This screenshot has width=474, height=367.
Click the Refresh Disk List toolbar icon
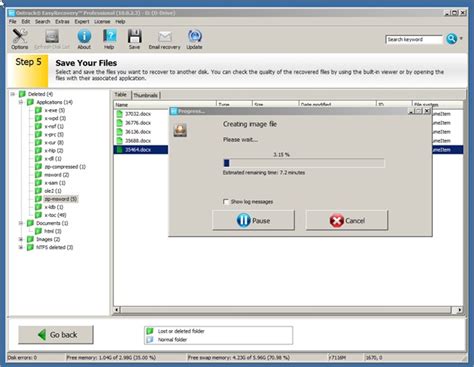[x=52, y=36]
